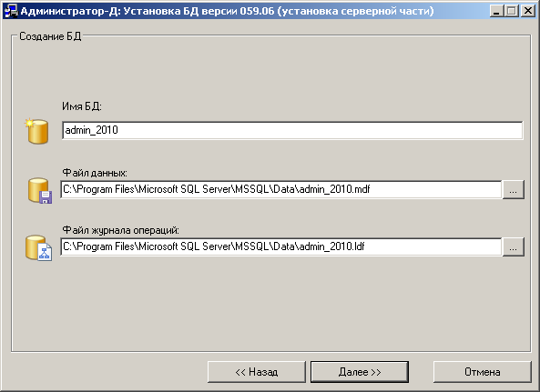Click the operations log database icon with diagram
This screenshot has width=540, height=392.
pos(38,248)
